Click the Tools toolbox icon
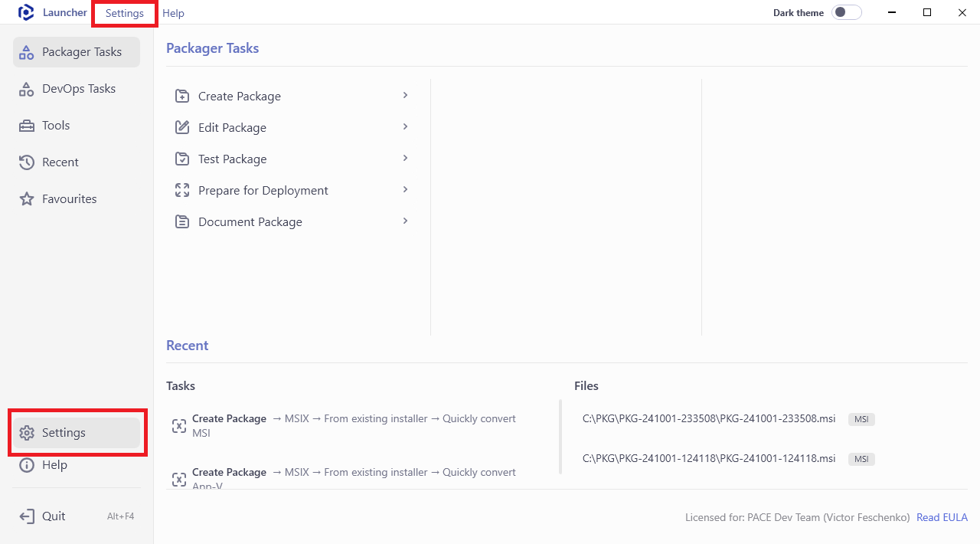 click(x=27, y=126)
